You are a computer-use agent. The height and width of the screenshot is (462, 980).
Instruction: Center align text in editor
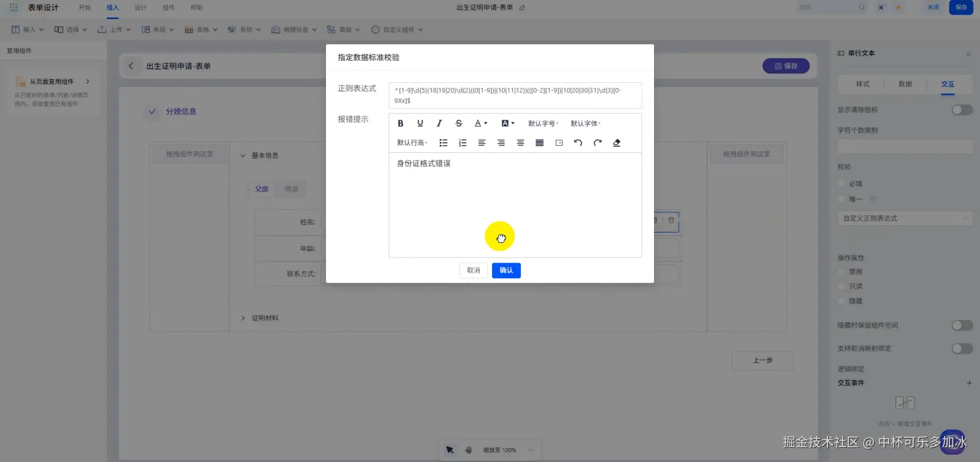[520, 143]
